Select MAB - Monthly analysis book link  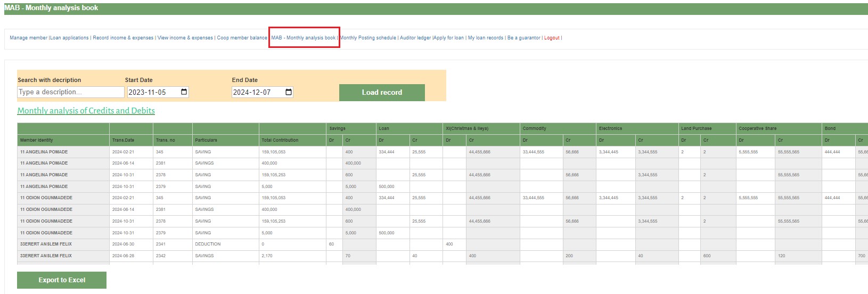pos(304,38)
